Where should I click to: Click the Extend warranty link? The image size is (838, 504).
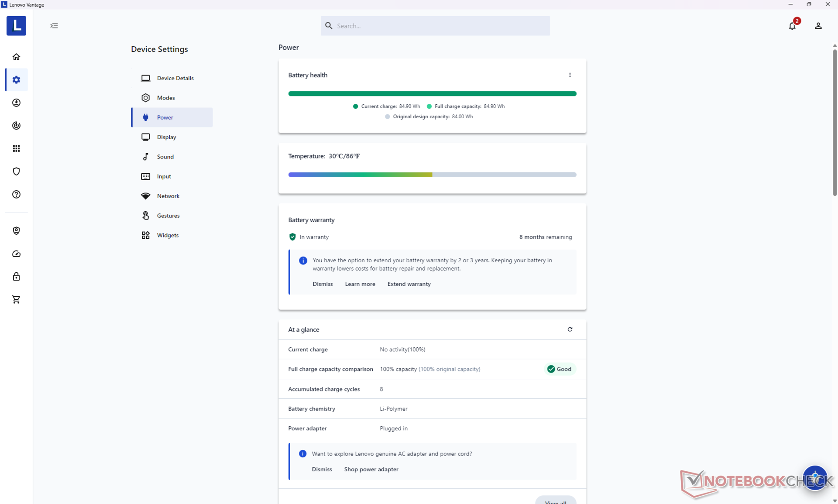click(409, 284)
